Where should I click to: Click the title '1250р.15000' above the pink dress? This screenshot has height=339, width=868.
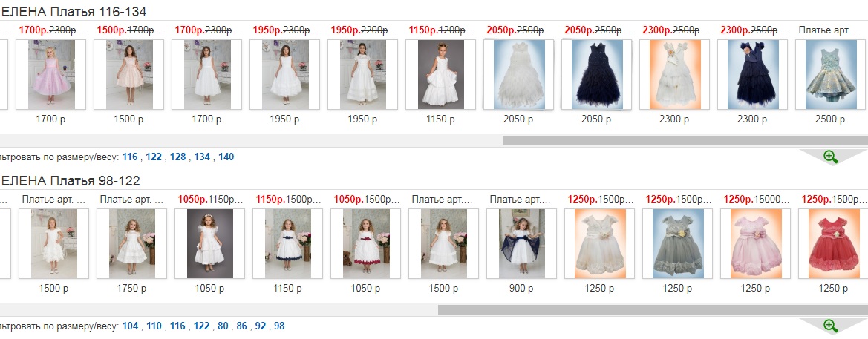point(756,200)
